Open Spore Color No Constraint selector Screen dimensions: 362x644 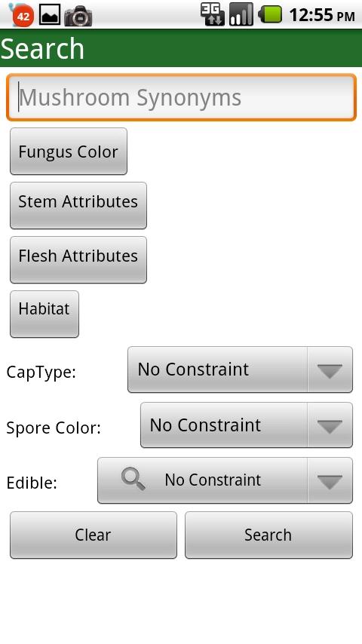click(x=247, y=425)
